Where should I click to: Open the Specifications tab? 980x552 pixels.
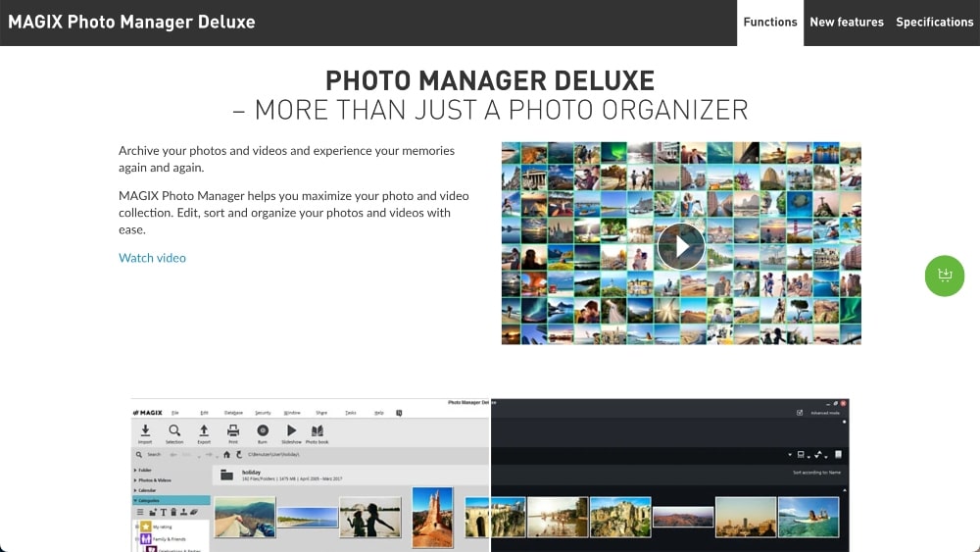point(934,23)
